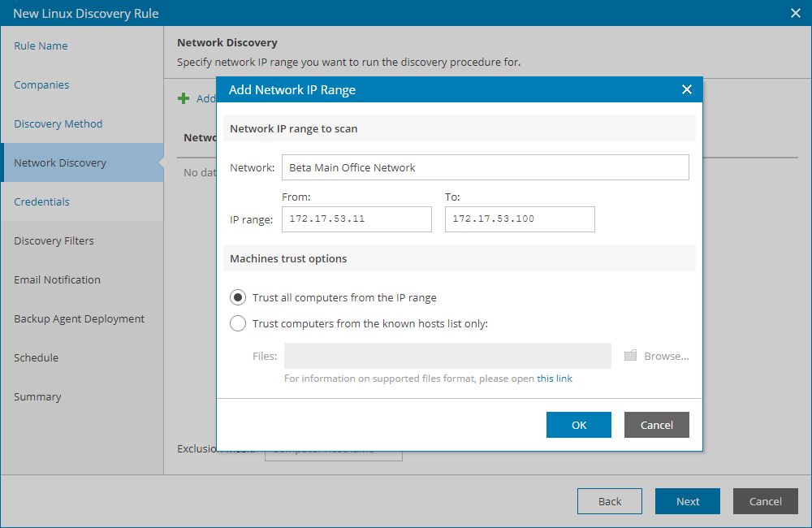
Task: Cancel the discovery rule wizard
Action: tap(765, 501)
